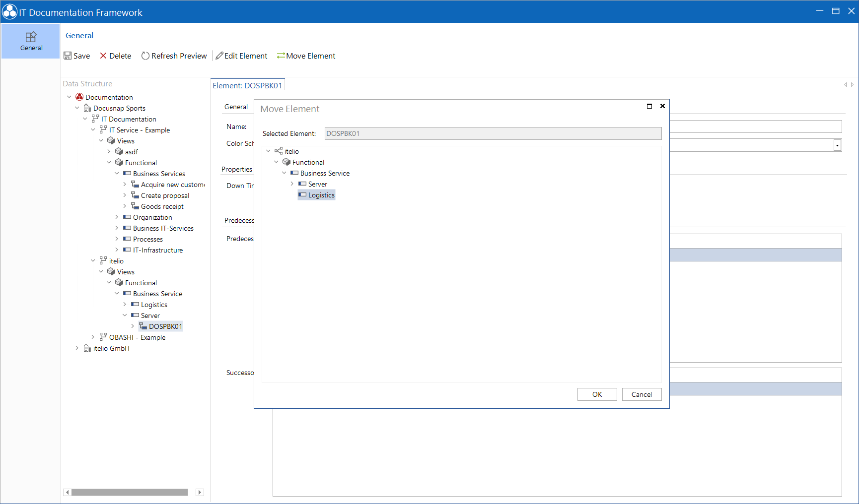Confirm the move with the OK button

click(597, 394)
